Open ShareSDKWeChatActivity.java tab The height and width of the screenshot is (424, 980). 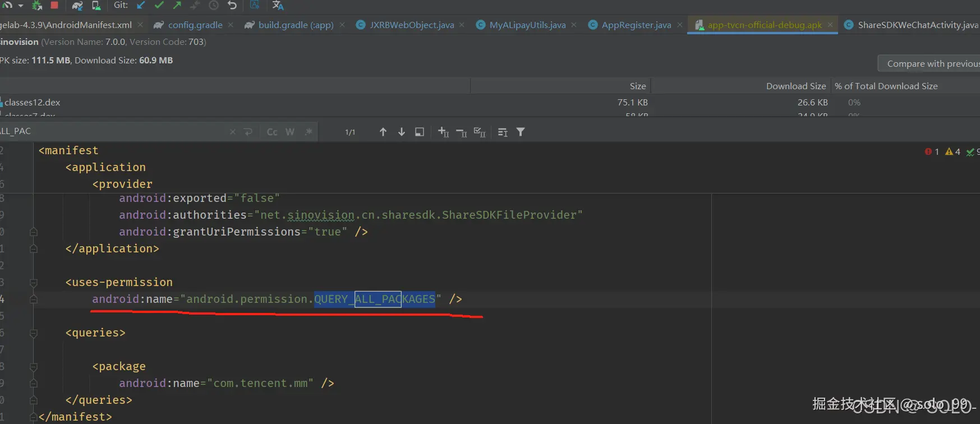pos(911,25)
